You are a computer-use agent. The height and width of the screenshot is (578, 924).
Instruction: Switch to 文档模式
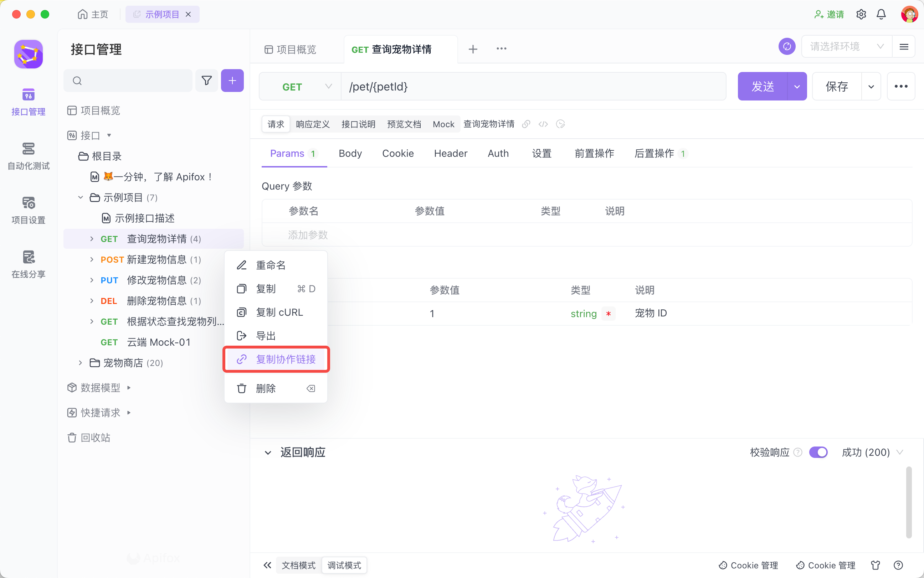(x=299, y=565)
